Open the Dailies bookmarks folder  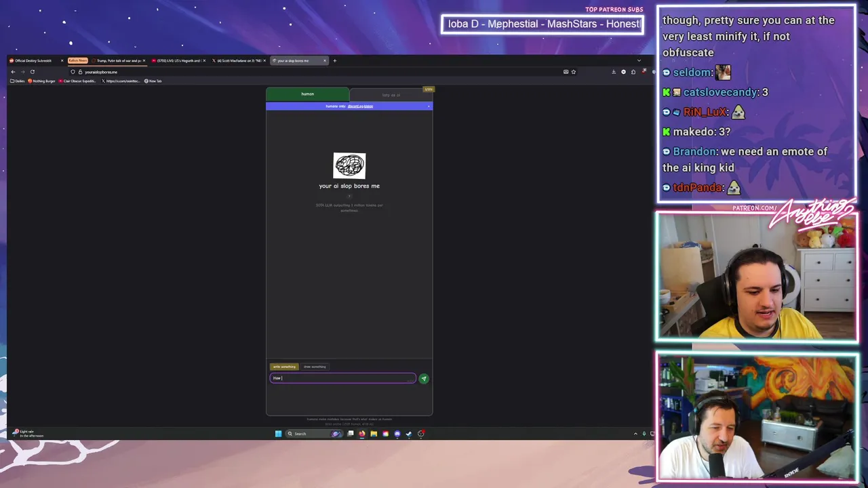coord(18,81)
